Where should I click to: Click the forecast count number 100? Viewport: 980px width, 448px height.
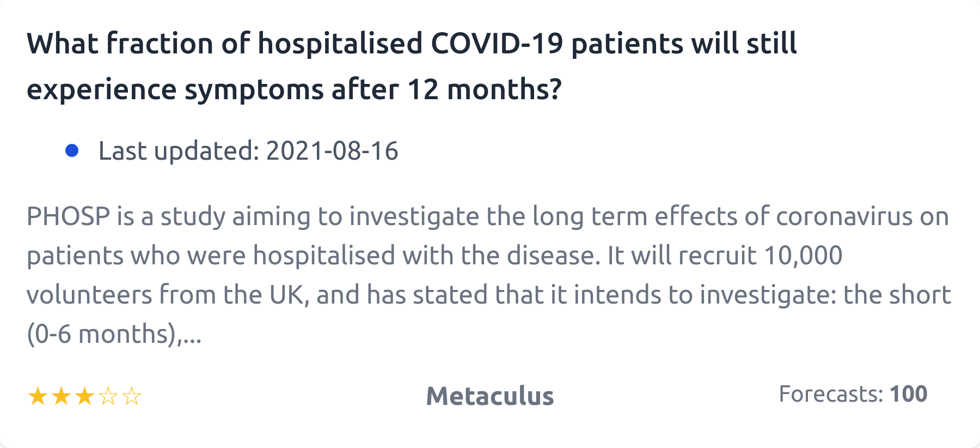pos(908,394)
